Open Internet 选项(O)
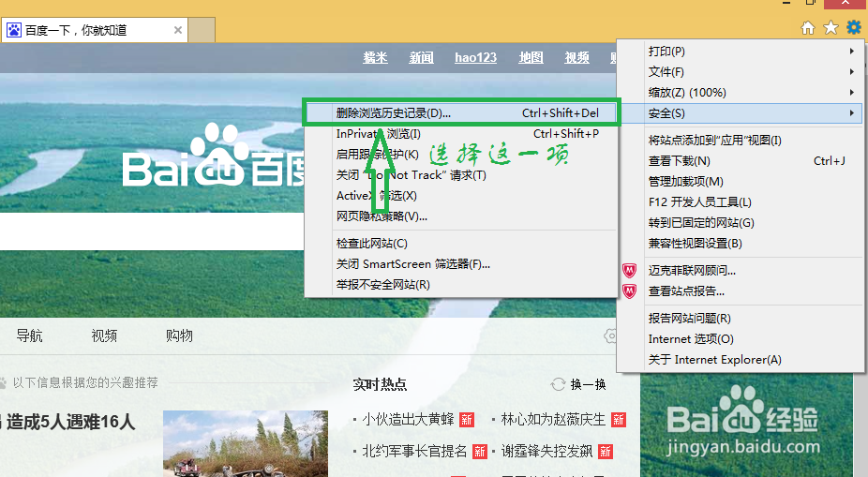 tap(741, 338)
